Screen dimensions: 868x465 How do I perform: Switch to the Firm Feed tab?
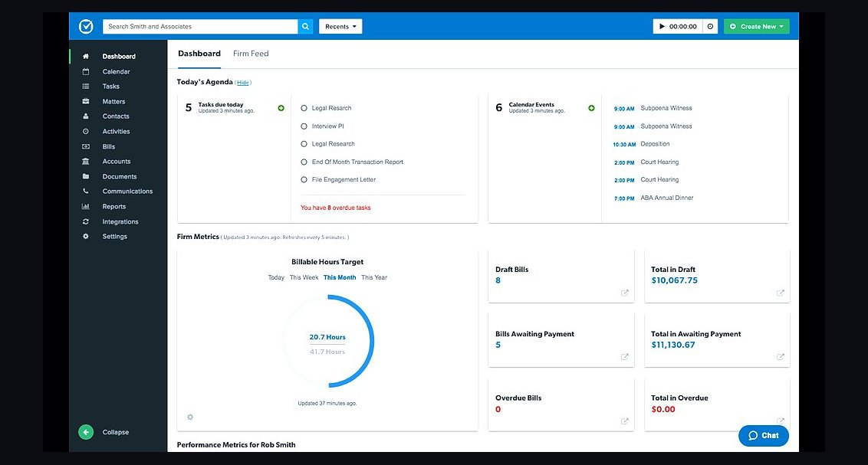pos(251,54)
